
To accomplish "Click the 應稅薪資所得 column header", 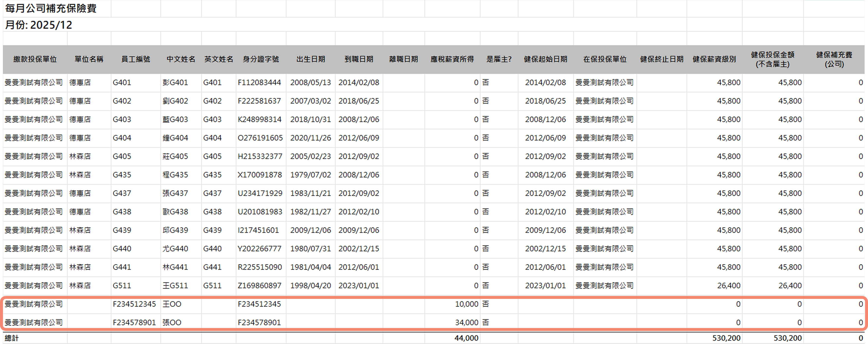I will click(x=452, y=59).
